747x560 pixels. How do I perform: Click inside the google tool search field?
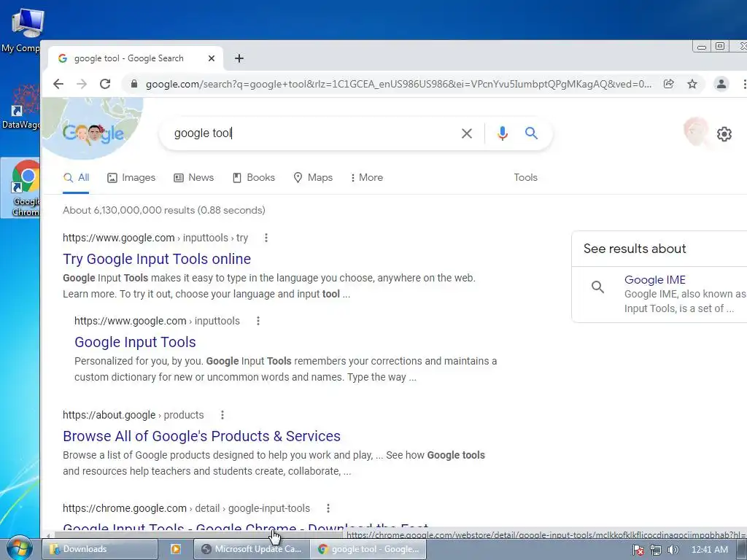pos(309,133)
